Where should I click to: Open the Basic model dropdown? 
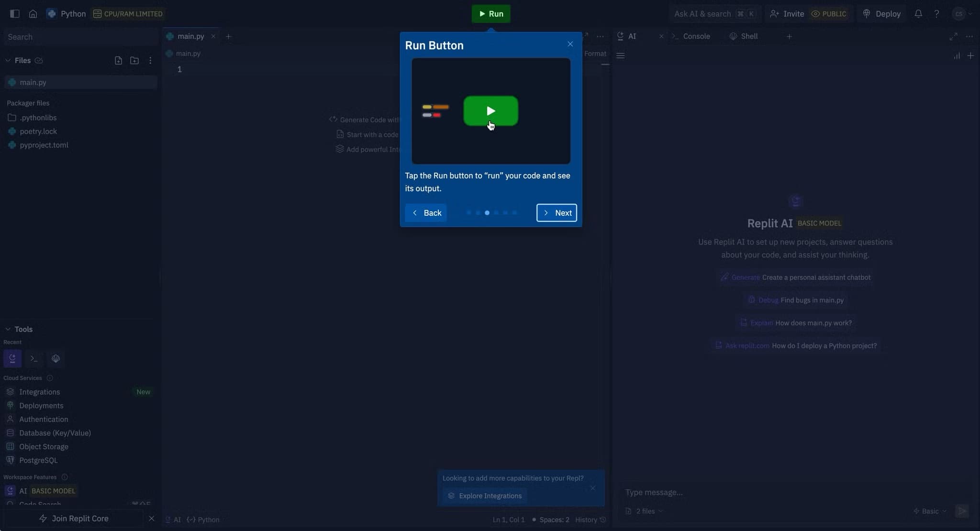pyautogui.click(x=930, y=511)
